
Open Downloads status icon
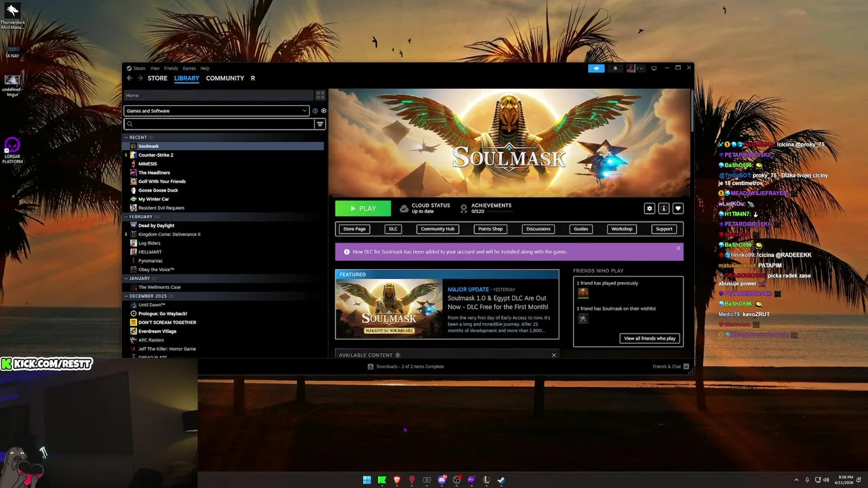point(370,367)
